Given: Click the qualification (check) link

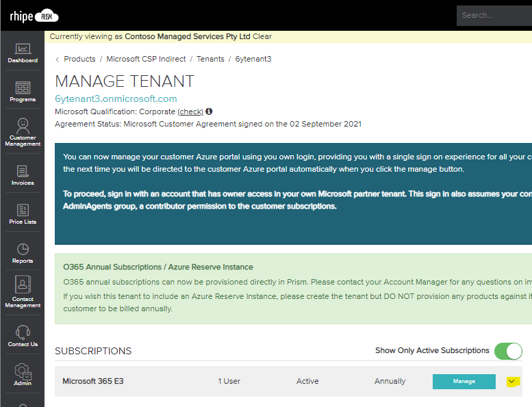Looking at the screenshot, I should (190, 111).
